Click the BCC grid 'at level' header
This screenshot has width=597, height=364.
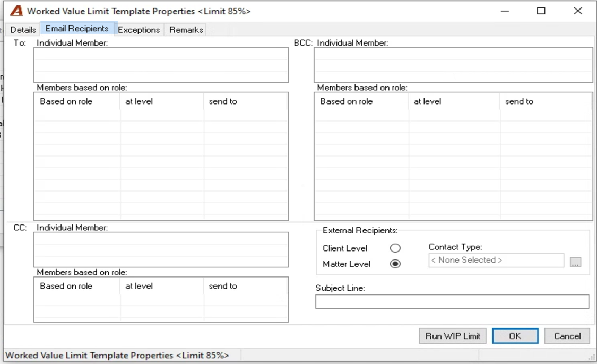(x=455, y=101)
